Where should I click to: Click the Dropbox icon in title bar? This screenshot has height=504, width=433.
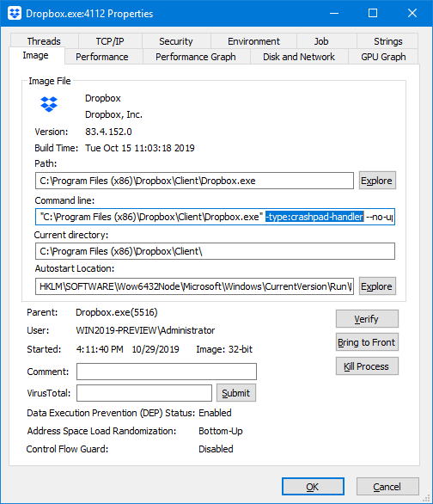[x=15, y=14]
